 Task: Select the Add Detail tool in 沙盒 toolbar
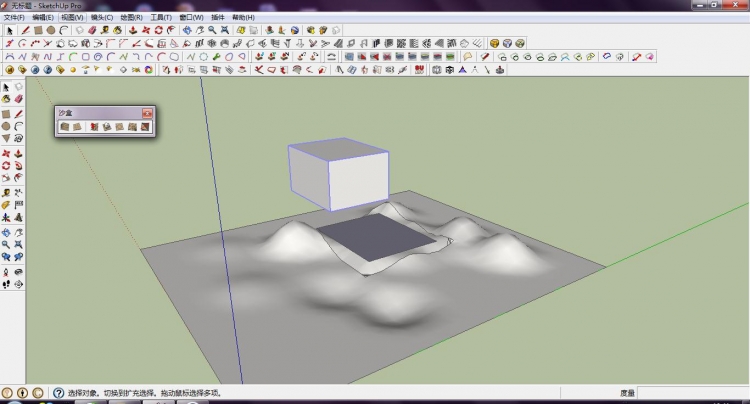click(x=132, y=127)
